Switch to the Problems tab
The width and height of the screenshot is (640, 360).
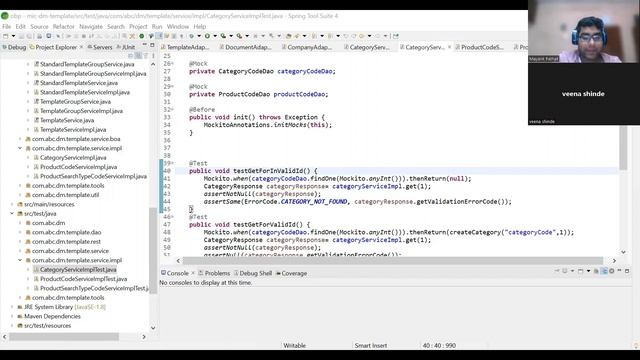(214, 273)
